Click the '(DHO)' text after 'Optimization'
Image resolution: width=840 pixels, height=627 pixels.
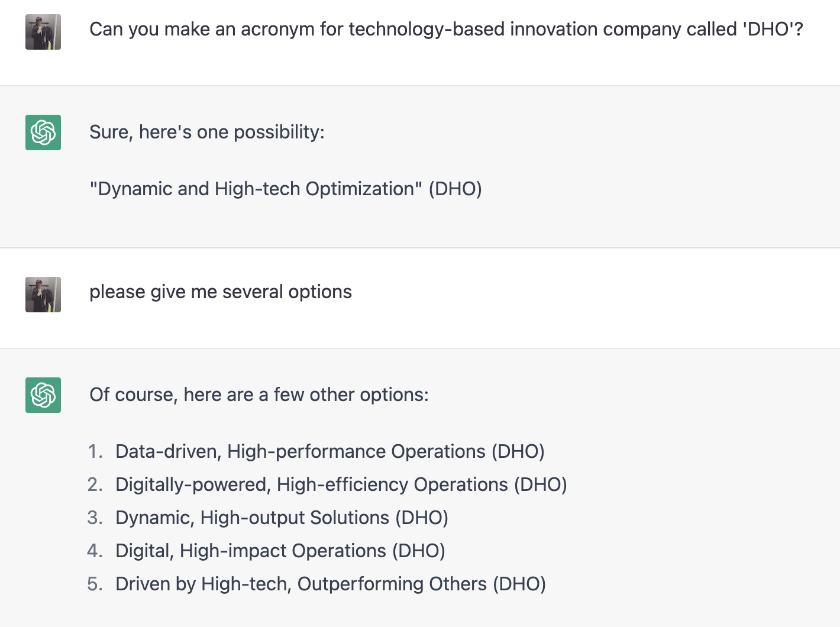[455, 189]
